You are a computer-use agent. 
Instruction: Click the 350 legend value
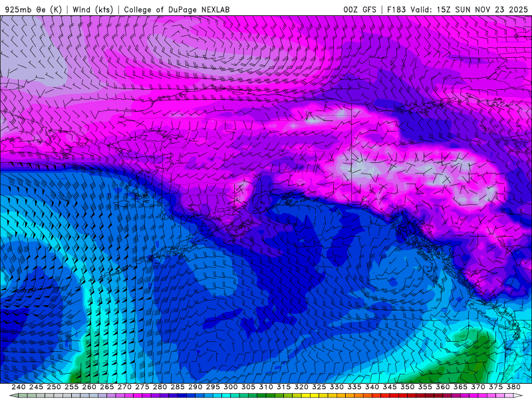407,387
